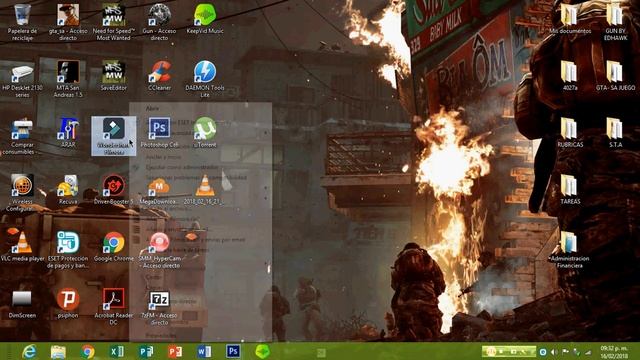Open Photoshop from the taskbar
640x360 pixels.
(x=233, y=351)
